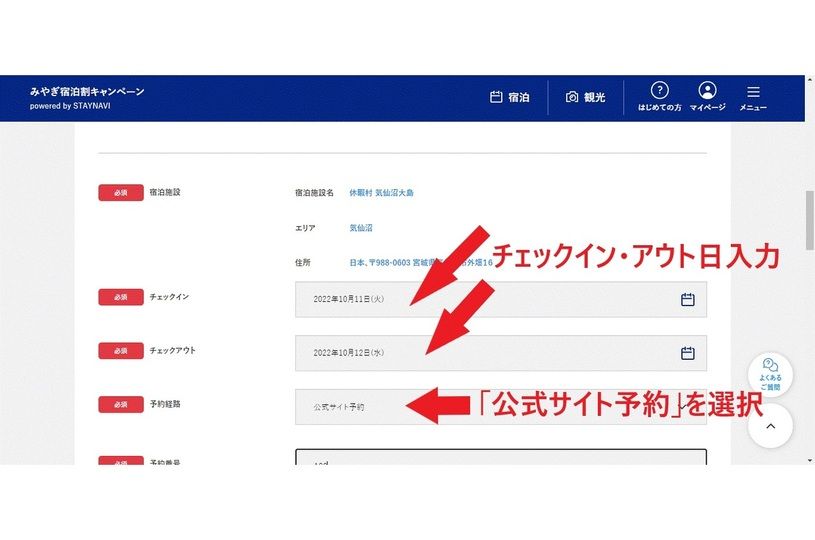Expand the 予約経路 dropdown showing 公式サイト予約
815x540 pixels.
(x=501, y=407)
